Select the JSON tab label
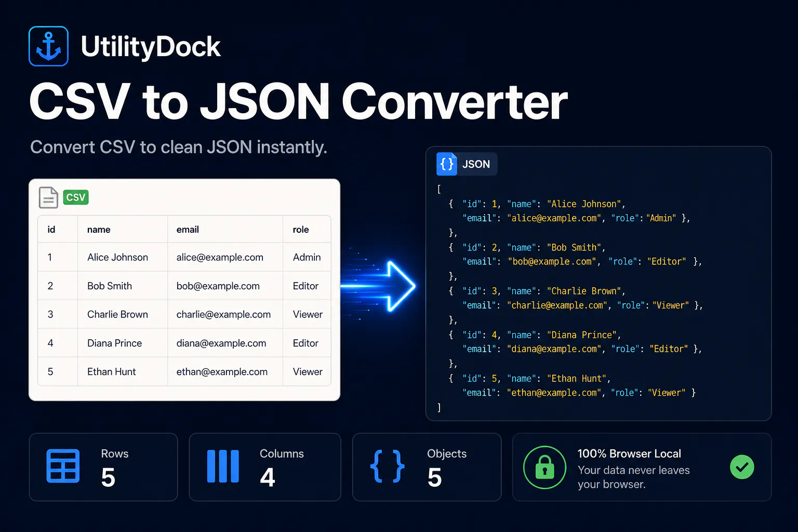Viewport: 798px width, 532px height. coord(476,164)
